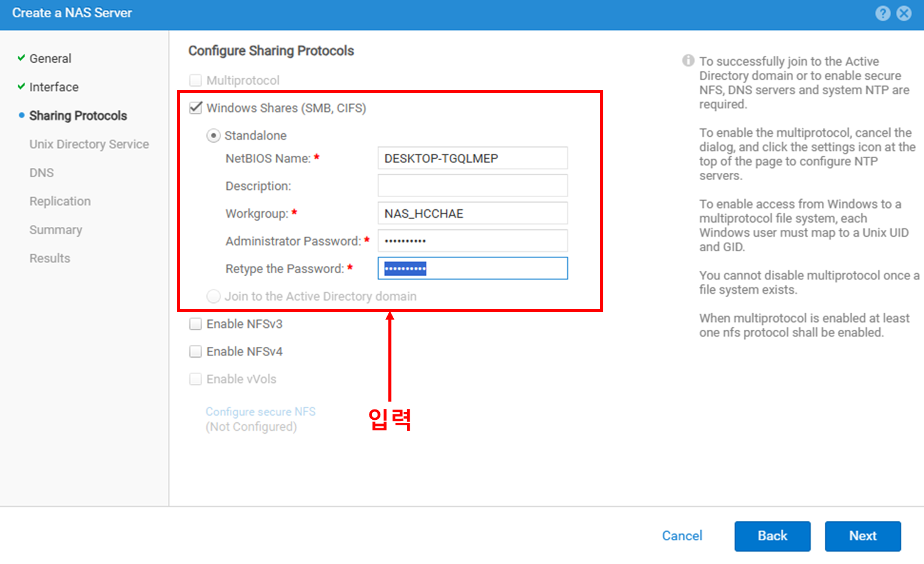Viewport: 924px width, 564px height.
Task: Go to the Interface step
Action: (x=54, y=87)
